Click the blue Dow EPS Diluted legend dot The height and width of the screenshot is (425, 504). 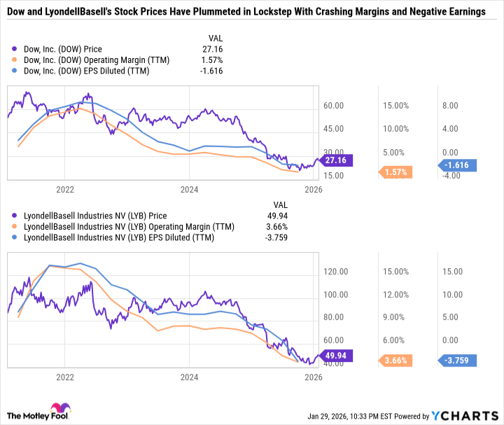tap(15, 71)
